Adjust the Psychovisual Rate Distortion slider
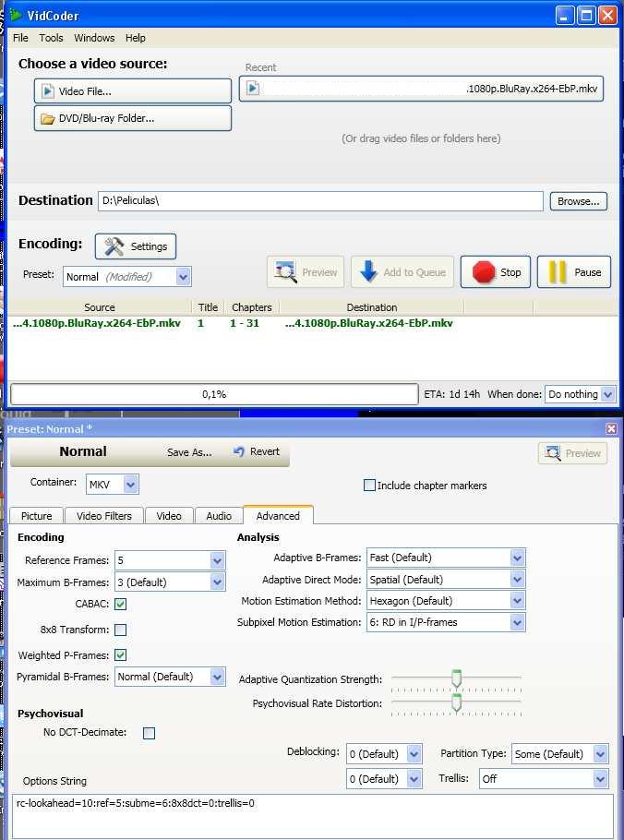This screenshot has width=624, height=840. pyautogui.click(x=456, y=702)
